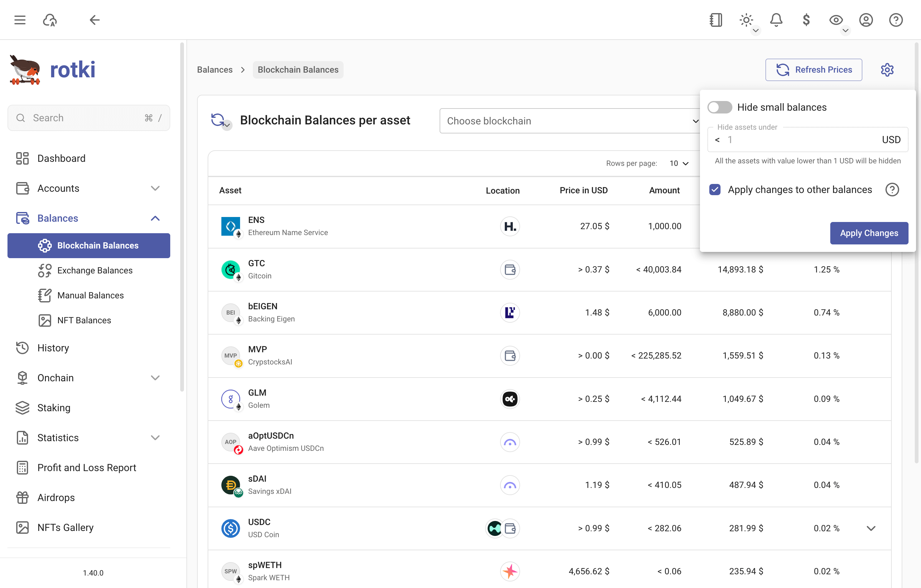This screenshot has width=921, height=588.
Task: Focus the sidebar Search box
Action: pos(89,118)
